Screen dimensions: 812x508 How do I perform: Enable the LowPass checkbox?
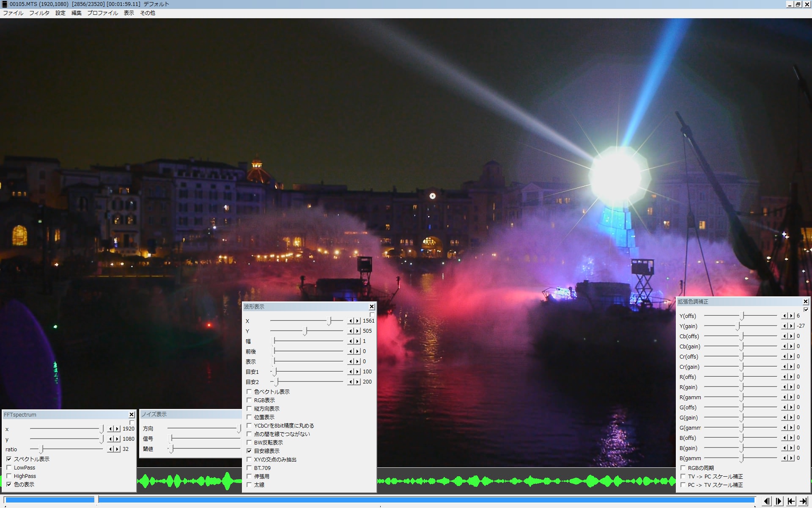click(x=9, y=467)
